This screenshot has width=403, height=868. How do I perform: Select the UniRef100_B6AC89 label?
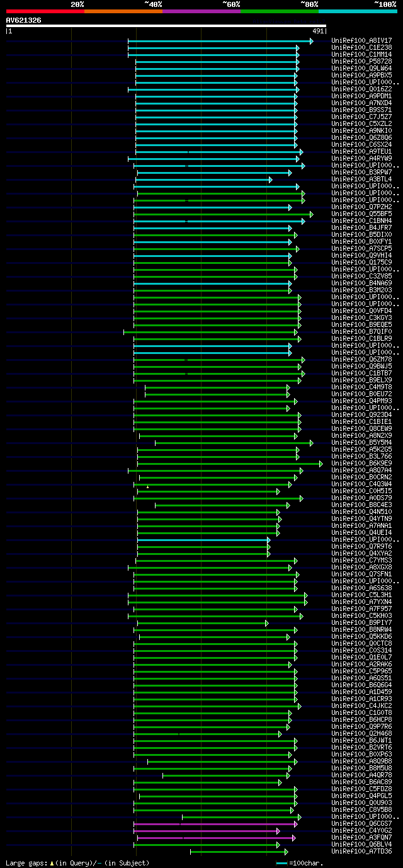point(361,782)
